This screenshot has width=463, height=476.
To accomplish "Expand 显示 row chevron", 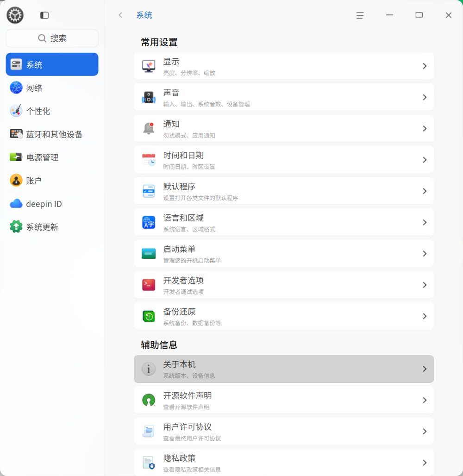I will point(425,66).
